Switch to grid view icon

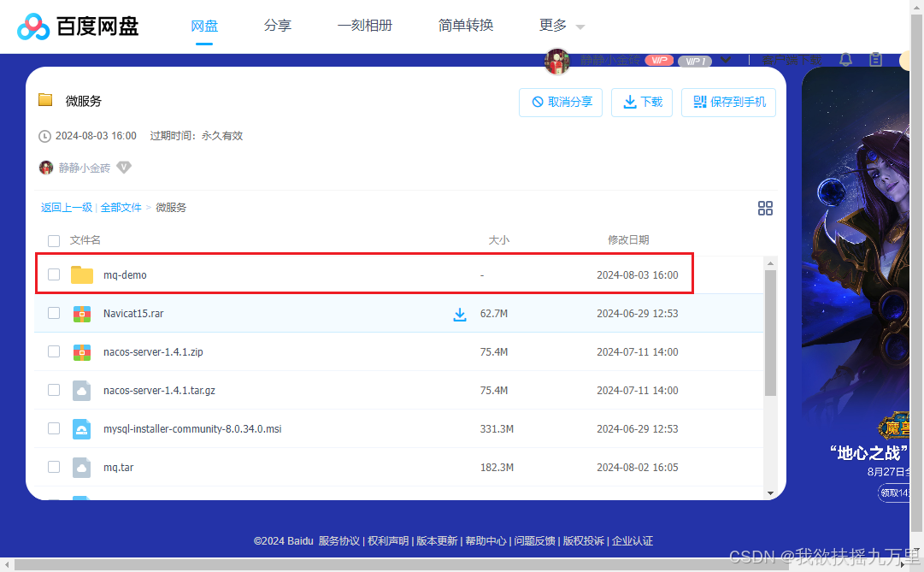pos(765,208)
